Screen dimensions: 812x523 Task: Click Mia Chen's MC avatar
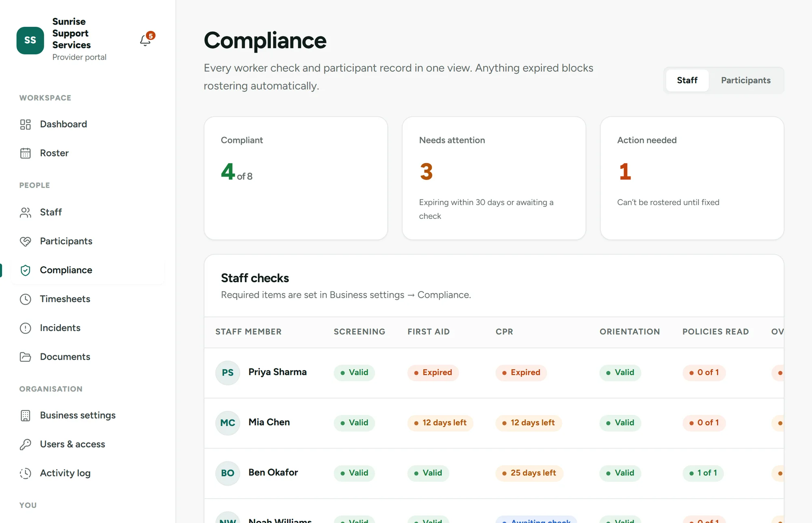click(x=228, y=423)
